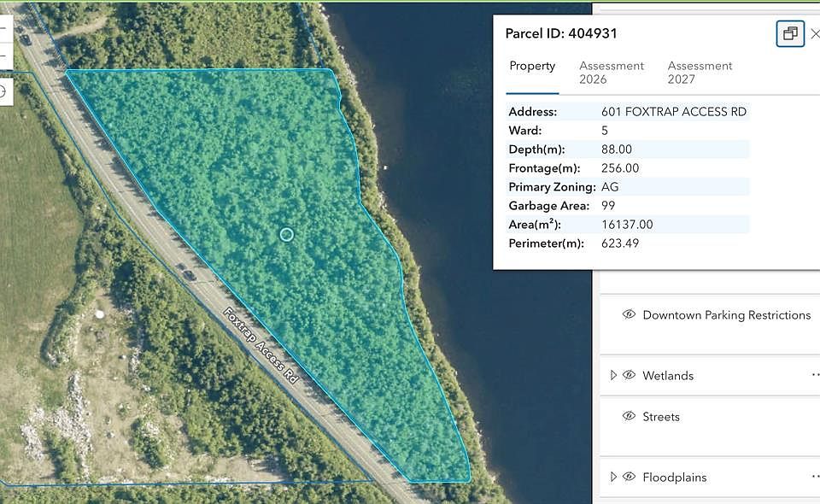Click the Area value 16137.00
820x504 pixels.
(x=627, y=225)
